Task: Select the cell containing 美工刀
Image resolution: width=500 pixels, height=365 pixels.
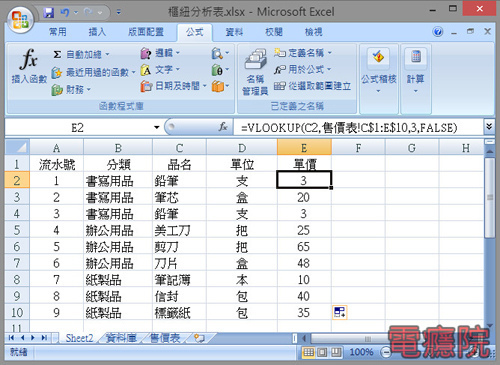Action: (179, 230)
